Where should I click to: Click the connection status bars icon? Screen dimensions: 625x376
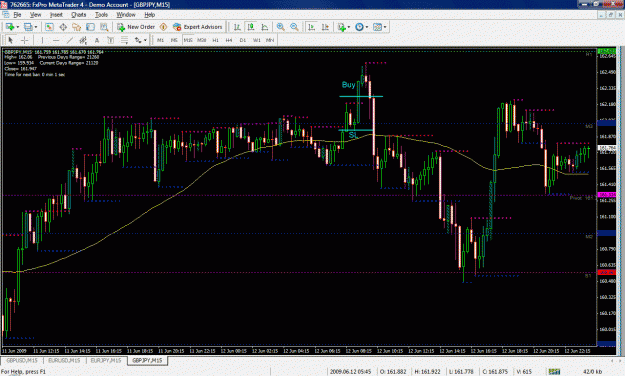coord(554,372)
